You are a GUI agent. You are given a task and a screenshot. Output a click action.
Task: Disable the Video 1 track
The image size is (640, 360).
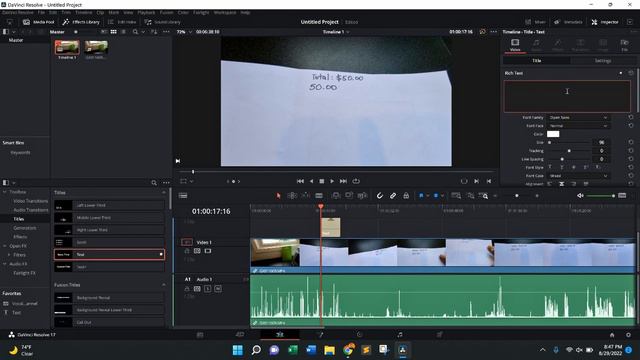point(208,251)
